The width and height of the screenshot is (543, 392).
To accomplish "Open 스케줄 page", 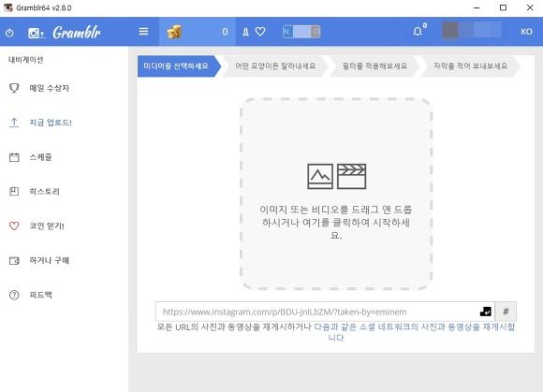I will tap(41, 157).
